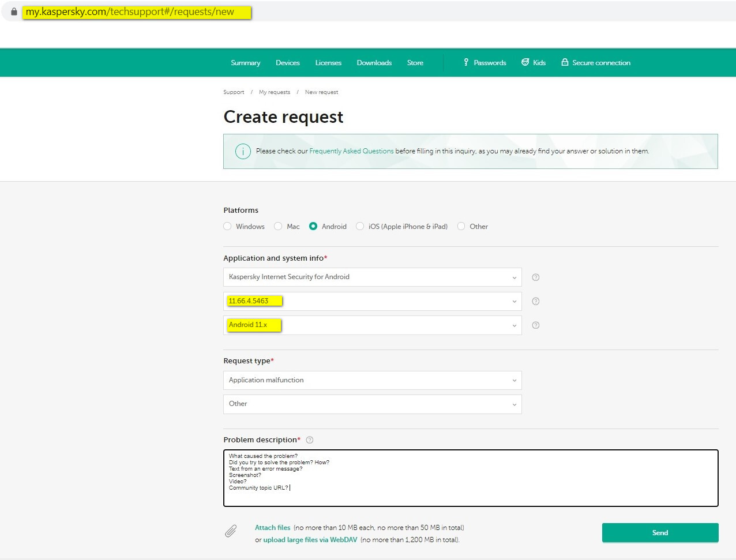736x560 pixels.
Task: Select the Other platform radio button
Action: pos(461,226)
